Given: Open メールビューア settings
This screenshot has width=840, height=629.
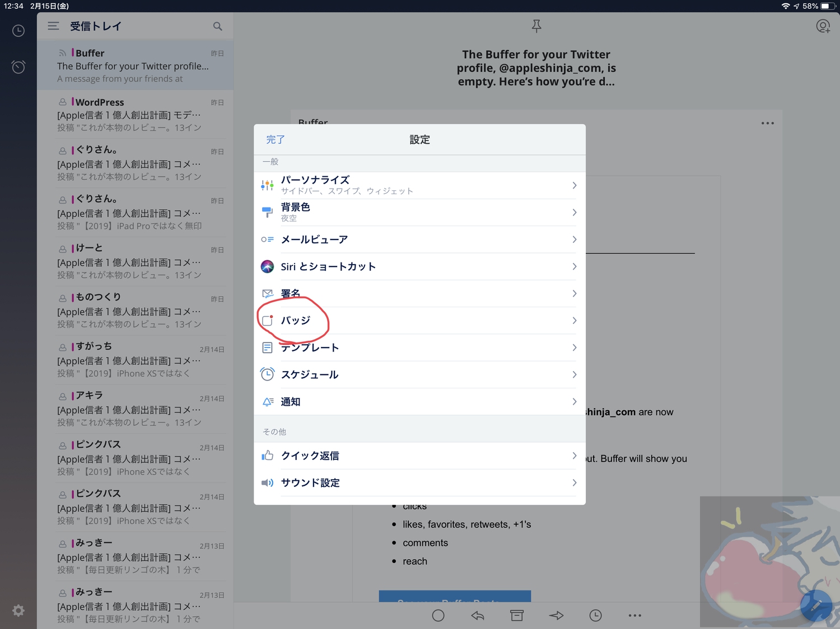Looking at the screenshot, I should (419, 240).
